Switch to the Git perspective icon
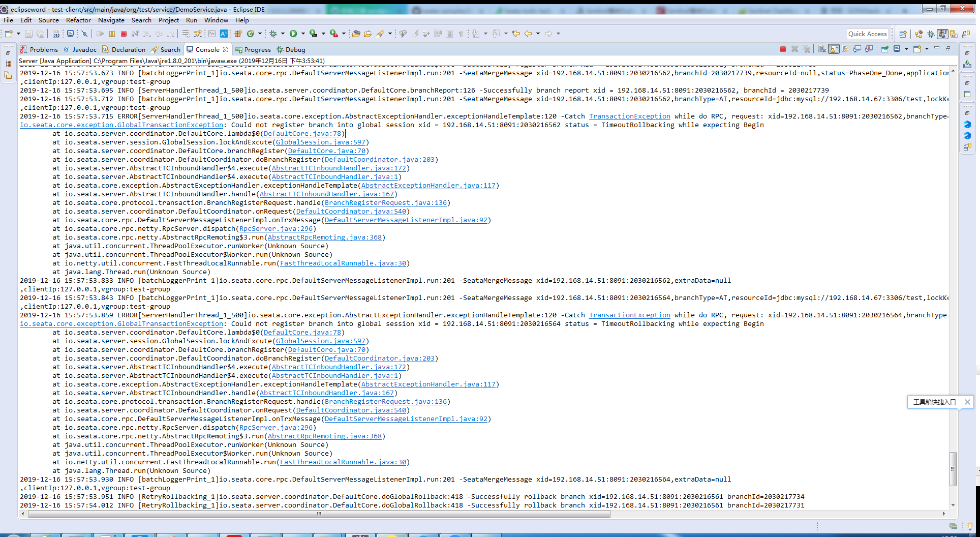 tap(954, 34)
